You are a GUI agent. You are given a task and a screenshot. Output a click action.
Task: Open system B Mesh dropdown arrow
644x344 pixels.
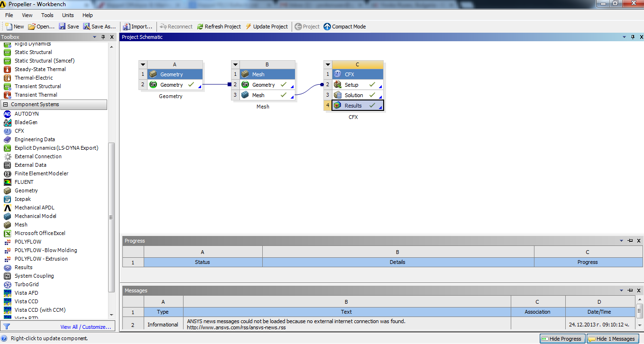click(x=235, y=64)
